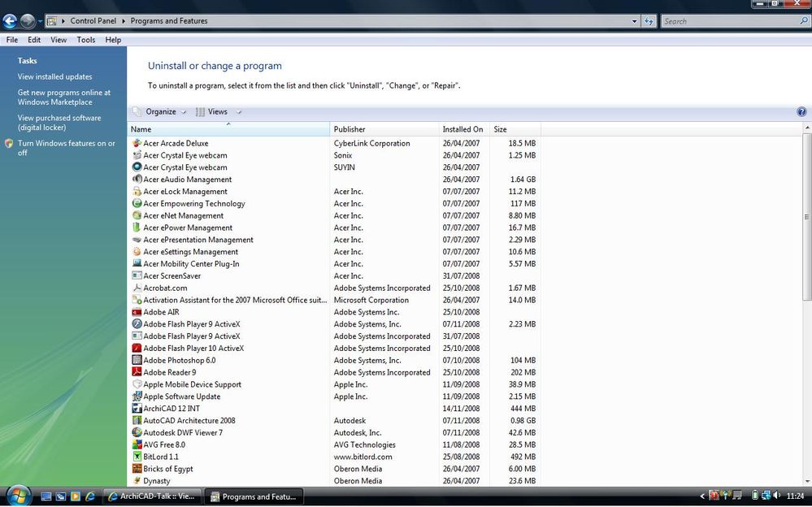Open the help question mark icon
The height and width of the screenshot is (507, 812).
click(801, 112)
